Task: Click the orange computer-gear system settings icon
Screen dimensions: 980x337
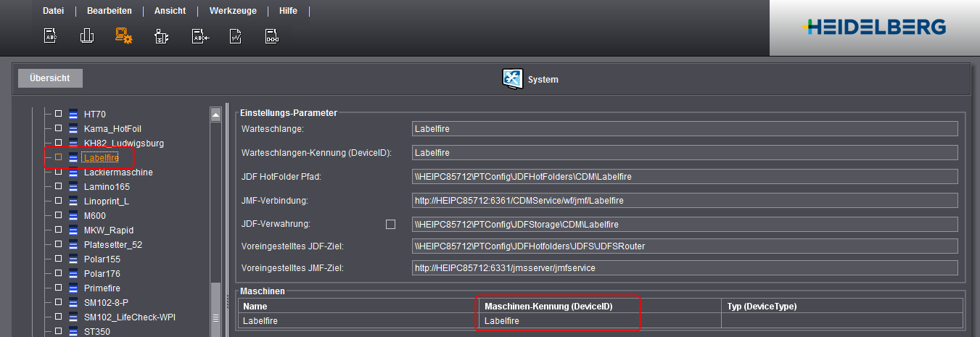Action: pyautogui.click(x=124, y=36)
